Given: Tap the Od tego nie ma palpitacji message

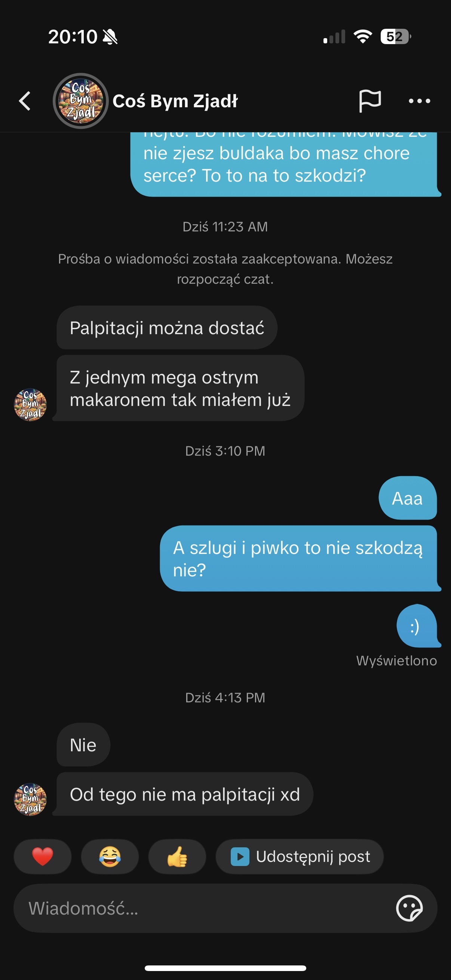Looking at the screenshot, I should point(184,794).
